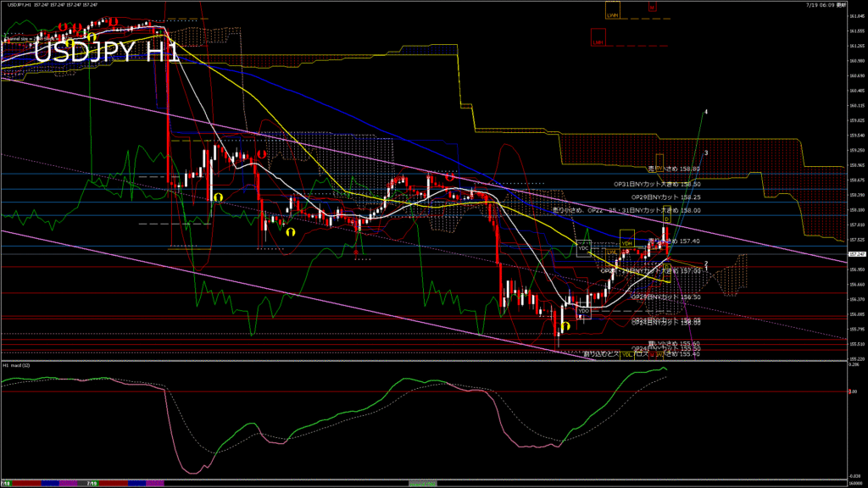The image size is (868, 488).
Task: Select the 売り小さめ 157.40 label
Action: (674, 241)
